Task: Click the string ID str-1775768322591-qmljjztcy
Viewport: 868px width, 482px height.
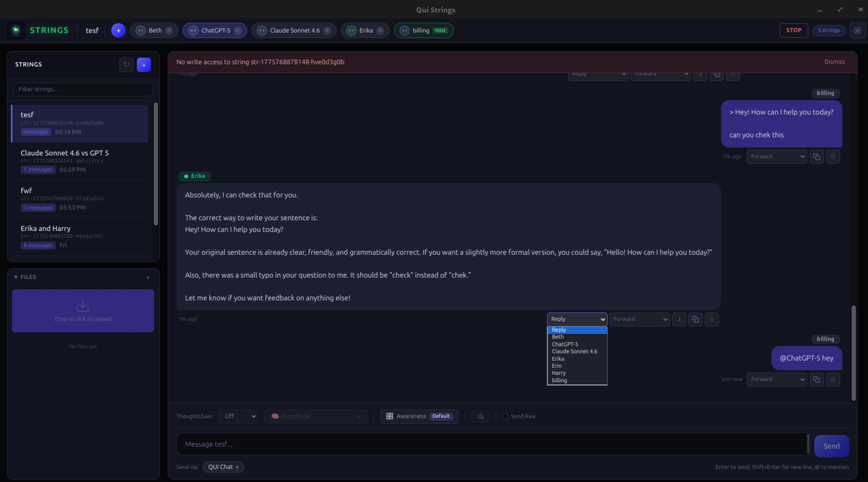Action: tap(62, 161)
